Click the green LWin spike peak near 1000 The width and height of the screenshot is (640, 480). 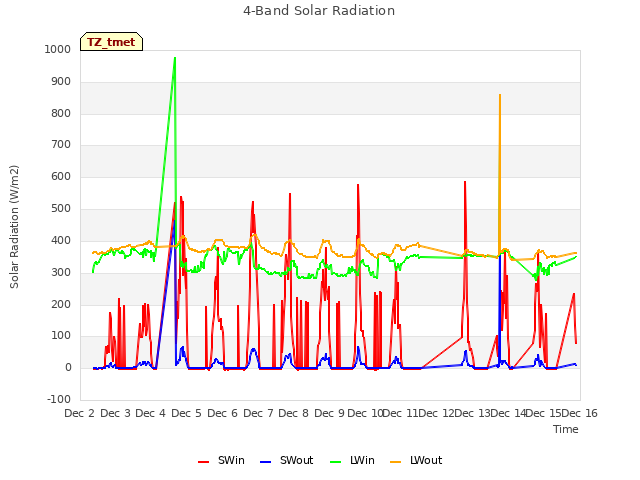tap(175, 58)
